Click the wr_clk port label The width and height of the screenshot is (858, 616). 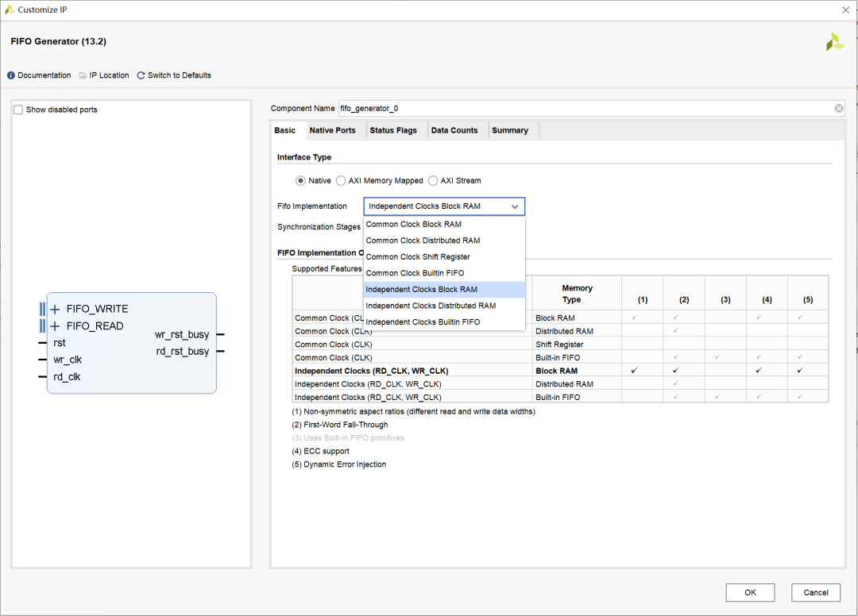click(68, 360)
